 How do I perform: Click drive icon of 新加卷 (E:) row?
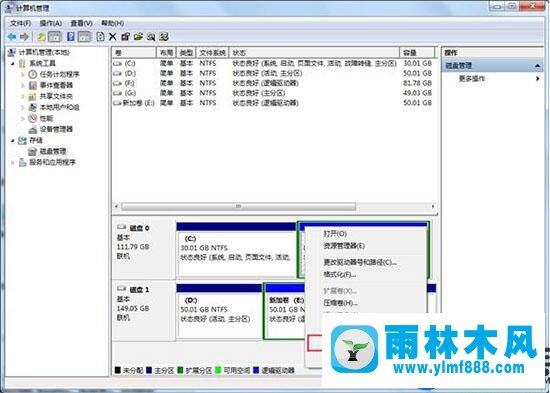click(x=118, y=103)
